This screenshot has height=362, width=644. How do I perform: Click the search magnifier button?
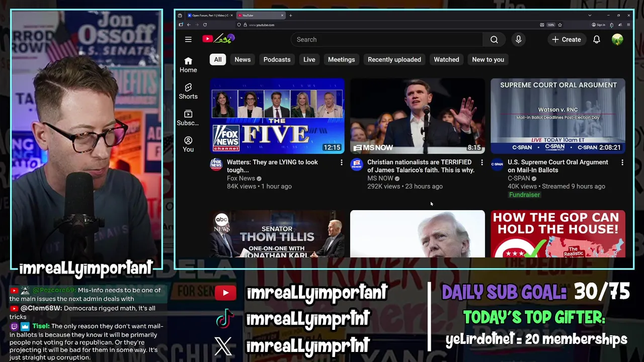tap(494, 39)
